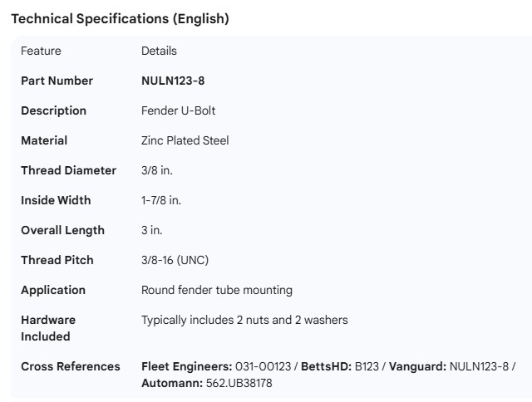Select the Description row label

[53, 110]
